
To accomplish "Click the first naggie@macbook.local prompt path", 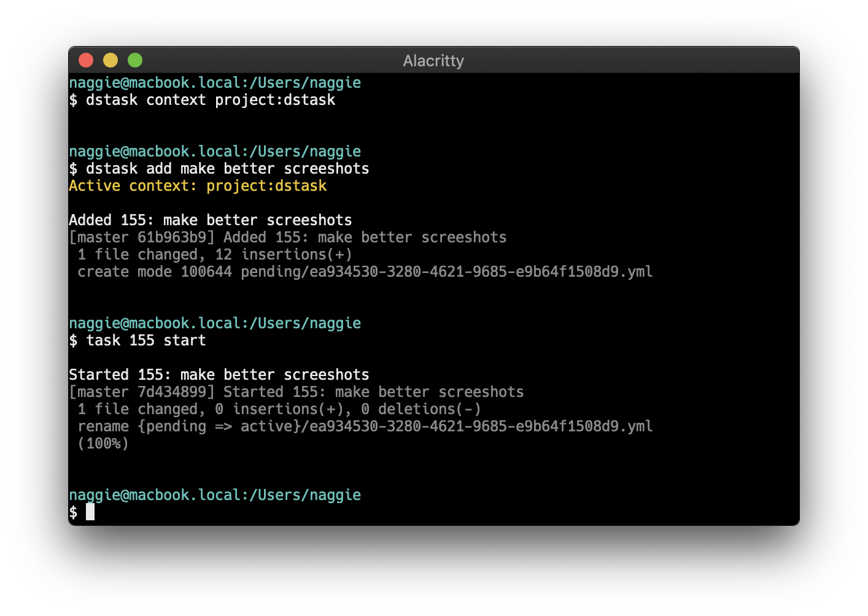I will (x=214, y=82).
